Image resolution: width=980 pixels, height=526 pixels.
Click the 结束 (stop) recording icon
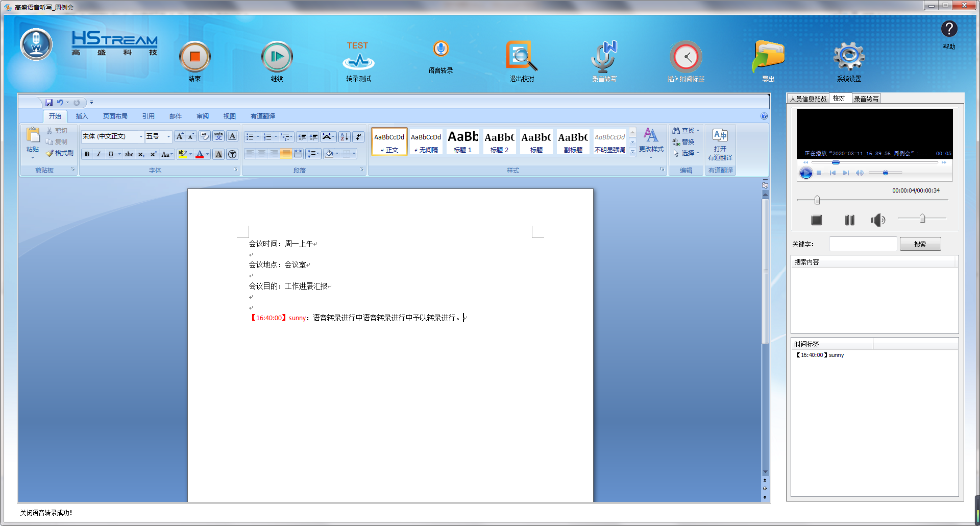pyautogui.click(x=194, y=57)
